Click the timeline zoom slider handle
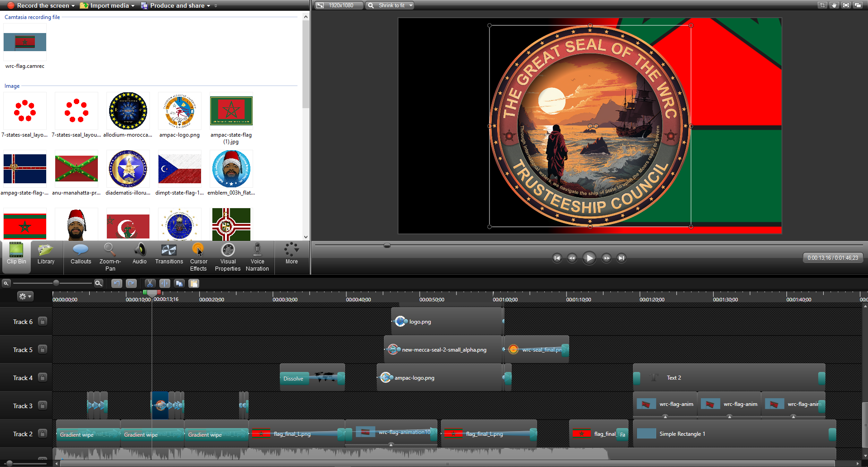868x467 pixels. pyautogui.click(x=56, y=283)
